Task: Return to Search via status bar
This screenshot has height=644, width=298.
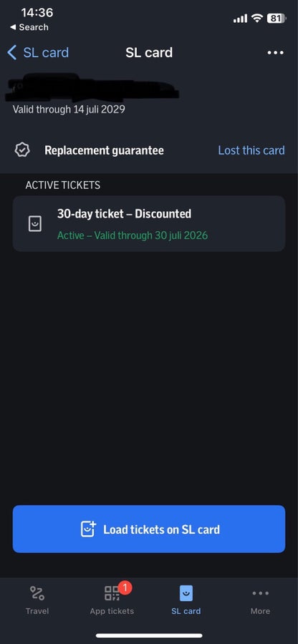Action: click(x=29, y=27)
